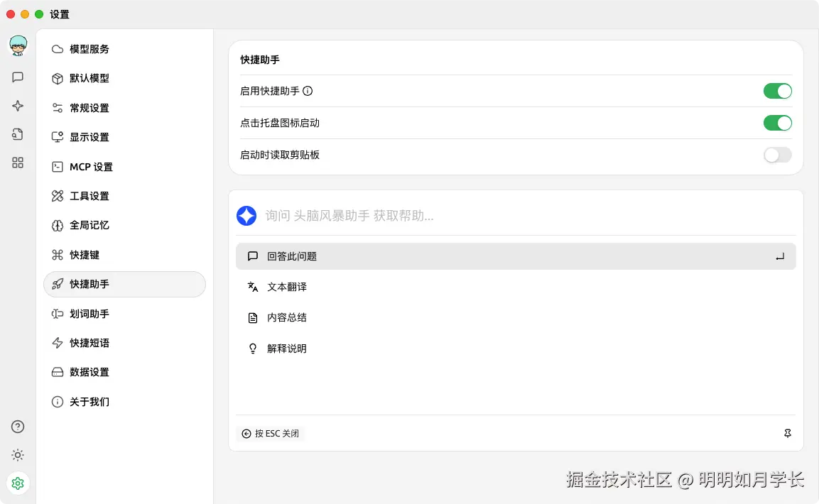Click the 点击托盘图标启动 label
The image size is (819, 504).
(279, 123)
